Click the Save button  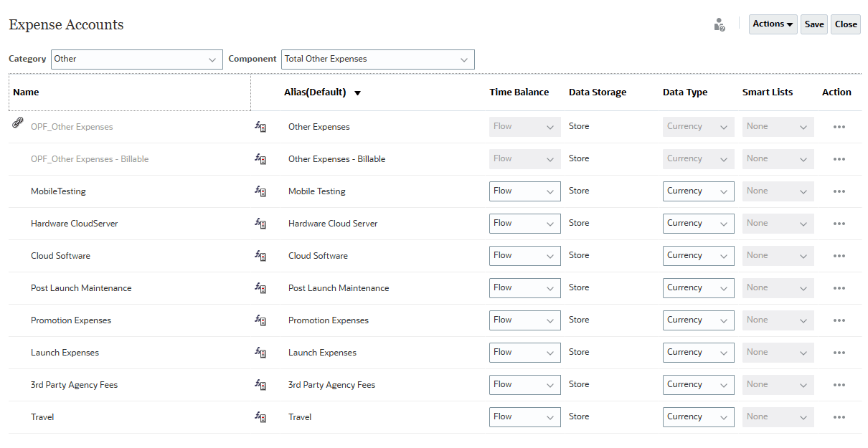(814, 24)
